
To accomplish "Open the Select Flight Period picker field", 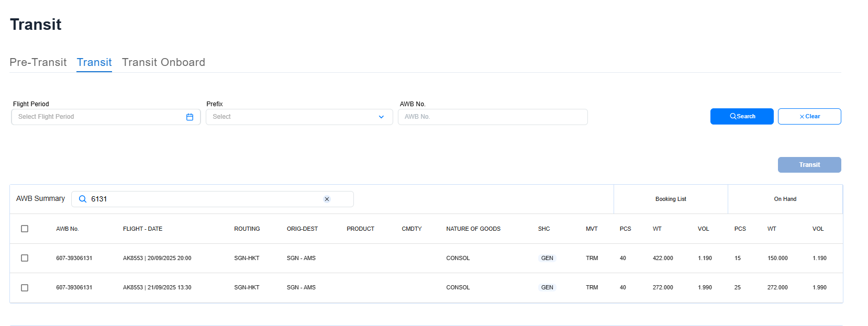I will click(99, 117).
